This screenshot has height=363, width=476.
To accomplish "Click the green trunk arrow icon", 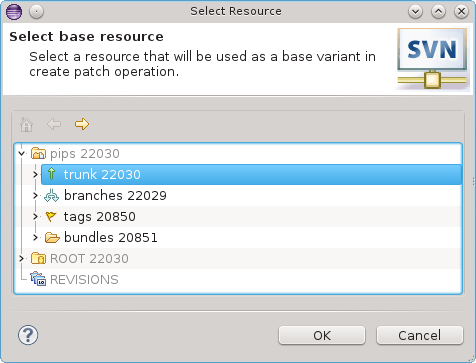I will tap(51, 174).
